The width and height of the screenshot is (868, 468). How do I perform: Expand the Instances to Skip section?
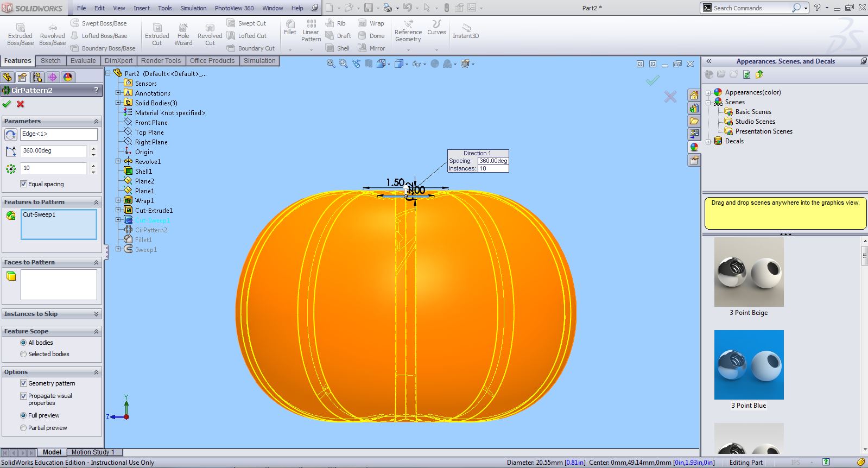(x=97, y=314)
